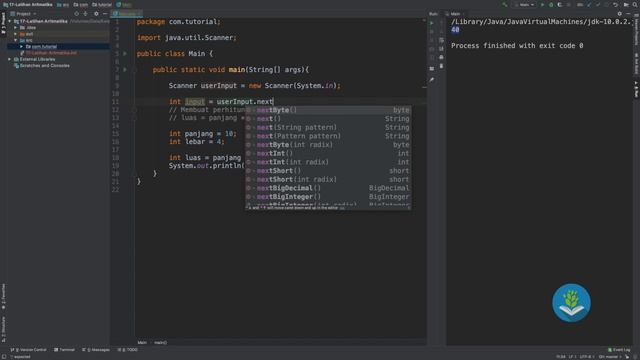Image resolution: width=640 pixels, height=360 pixels.
Task: Click run gutter arrow beside class Main
Action: [125, 53]
